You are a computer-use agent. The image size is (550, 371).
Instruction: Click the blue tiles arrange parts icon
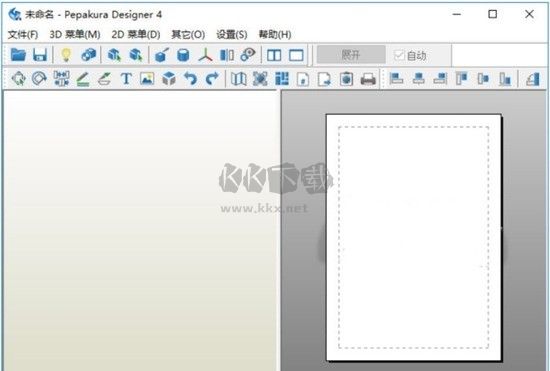click(282, 79)
